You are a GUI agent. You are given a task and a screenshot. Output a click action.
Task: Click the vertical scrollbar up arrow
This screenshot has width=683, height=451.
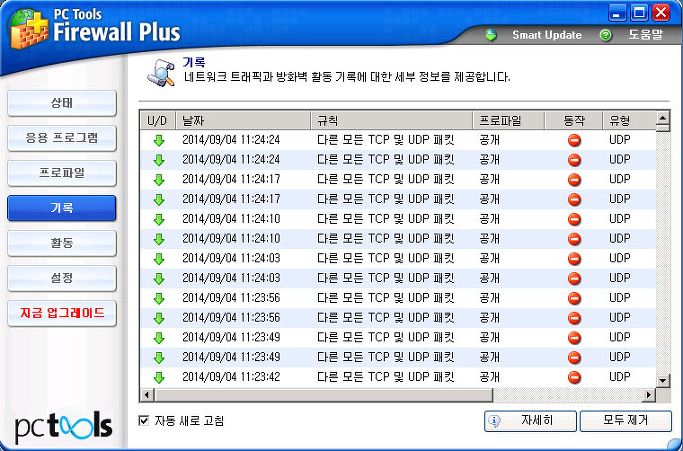tap(663, 117)
